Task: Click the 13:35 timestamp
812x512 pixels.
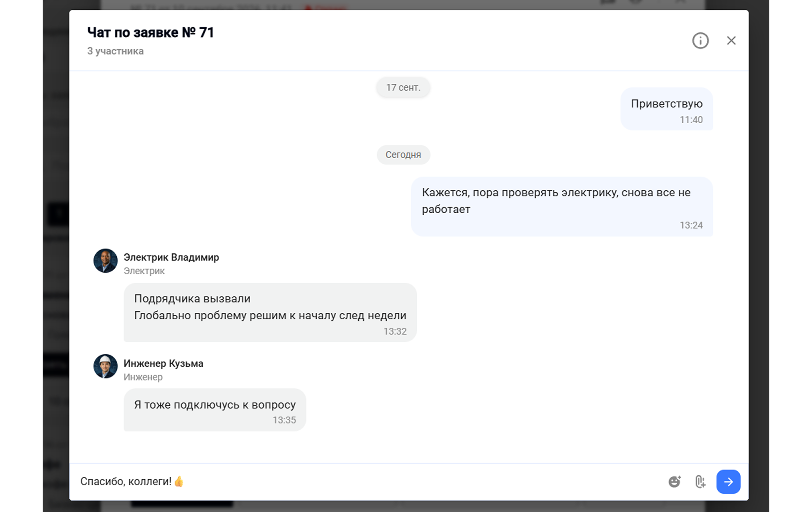Action: tap(284, 420)
